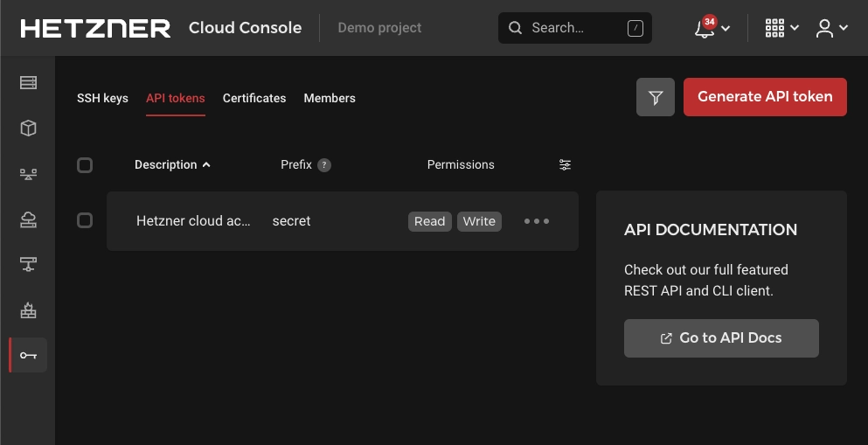Switch to the Certificates tab
The width and height of the screenshot is (868, 445).
click(x=254, y=98)
